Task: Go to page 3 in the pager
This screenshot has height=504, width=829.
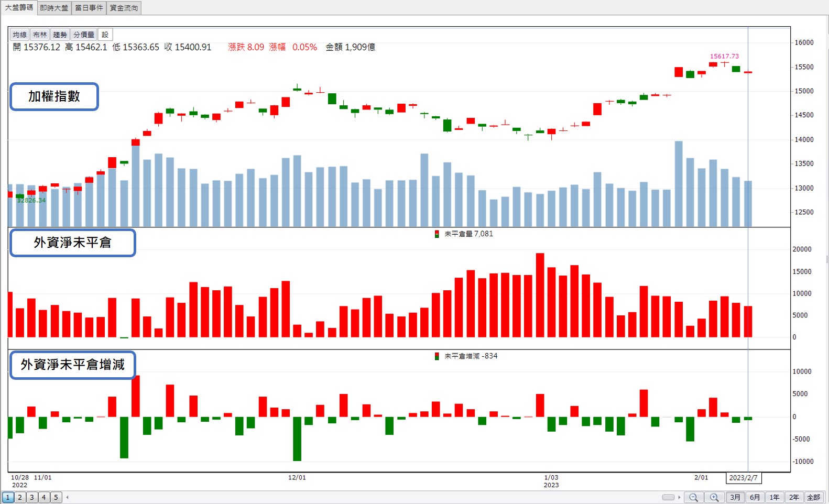Action: click(x=32, y=497)
